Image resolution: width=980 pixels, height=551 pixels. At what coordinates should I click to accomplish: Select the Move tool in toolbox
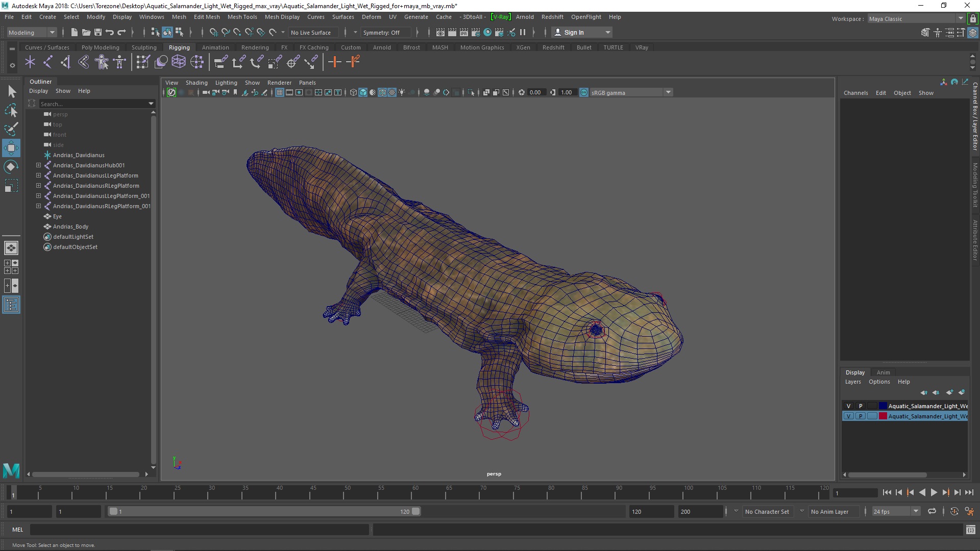(x=11, y=148)
